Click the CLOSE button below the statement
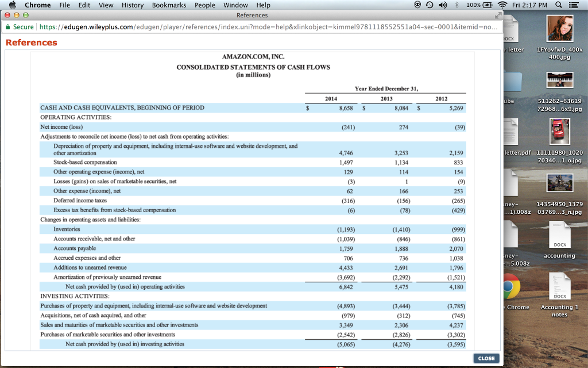Image resolution: width=588 pixels, height=368 pixels. [486, 358]
